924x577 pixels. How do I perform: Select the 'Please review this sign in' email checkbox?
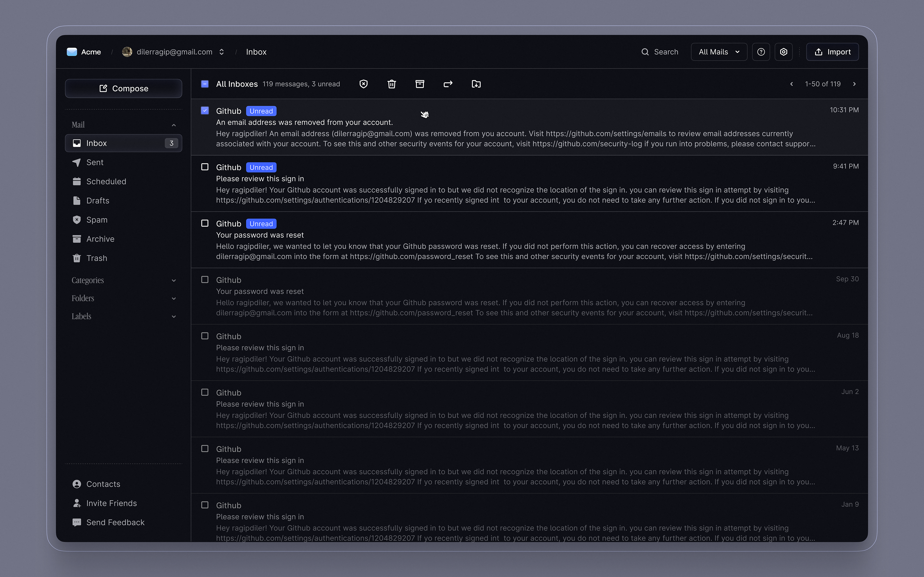tap(205, 167)
